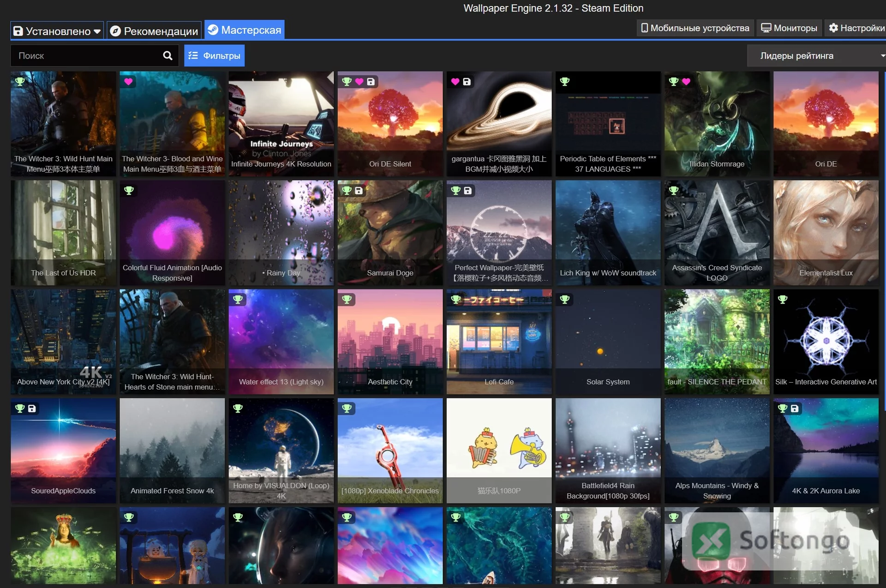The height and width of the screenshot is (588, 886).
Task: Click the heart icon on Illidan Stormrage
Action: tap(686, 82)
